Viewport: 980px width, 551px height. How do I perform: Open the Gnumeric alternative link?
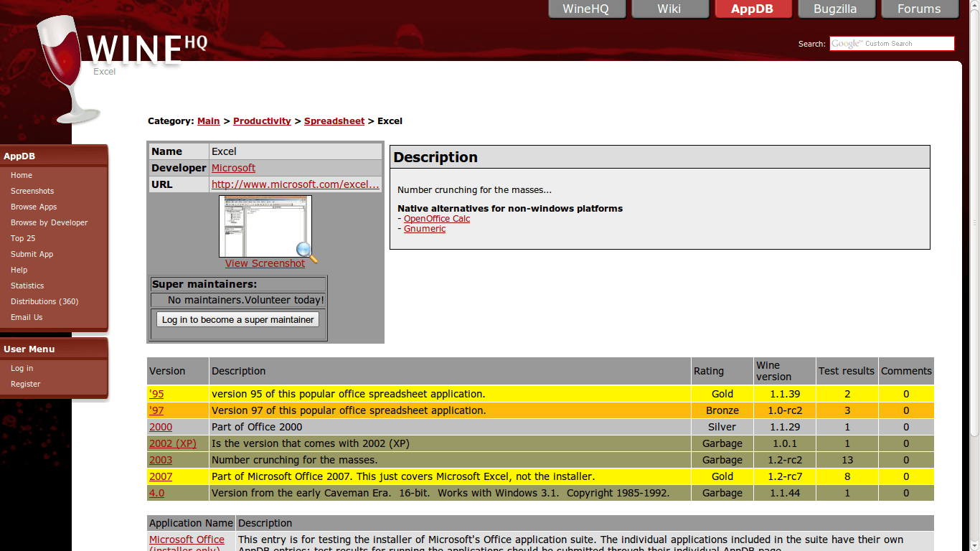pyautogui.click(x=425, y=229)
